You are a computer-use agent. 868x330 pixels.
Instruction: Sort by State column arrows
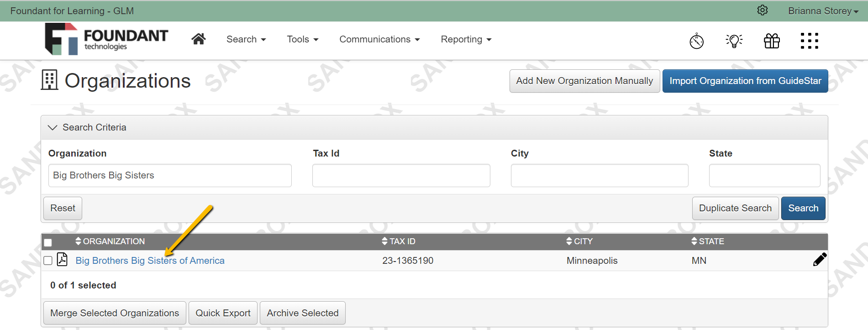pyautogui.click(x=694, y=241)
